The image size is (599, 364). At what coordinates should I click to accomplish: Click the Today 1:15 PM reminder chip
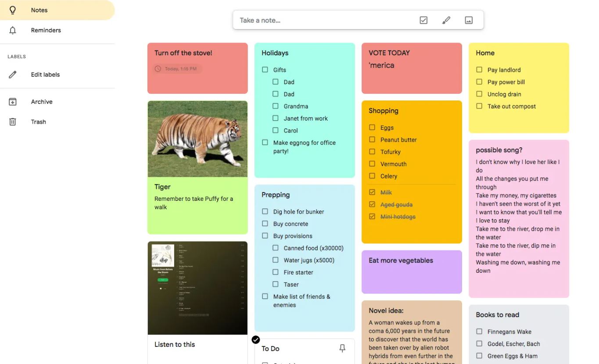click(x=178, y=69)
